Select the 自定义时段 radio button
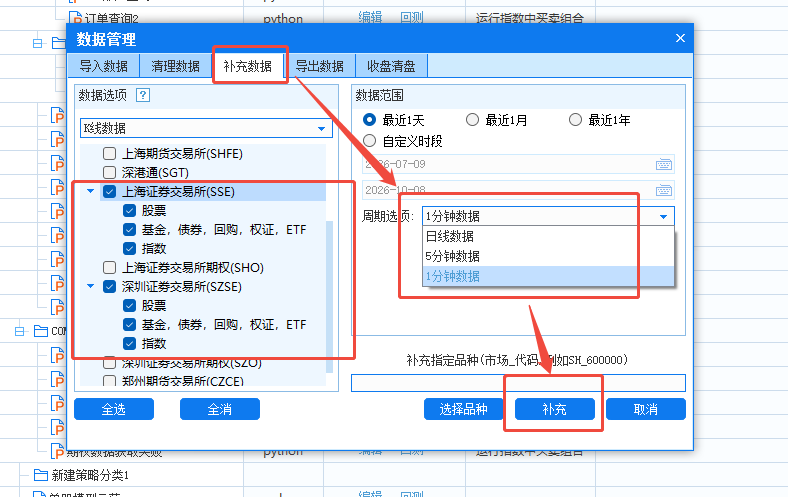Image resolution: width=788 pixels, height=497 pixels. 369,141
